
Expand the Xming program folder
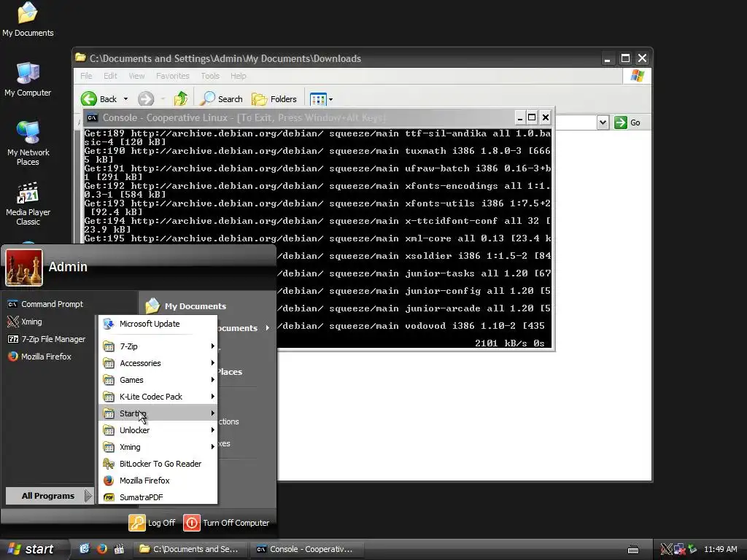pyautogui.click(x=158, y=447)
